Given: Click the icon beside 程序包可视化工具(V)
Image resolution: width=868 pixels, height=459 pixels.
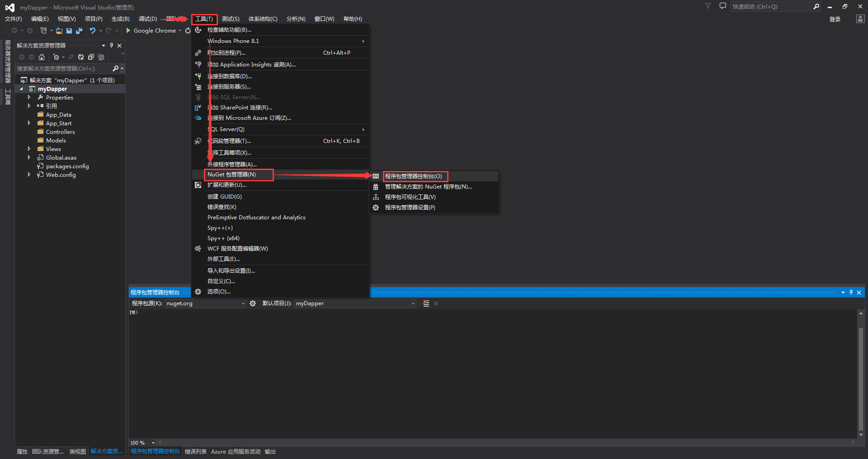Looking at the screenshot, I should point(376,197).
